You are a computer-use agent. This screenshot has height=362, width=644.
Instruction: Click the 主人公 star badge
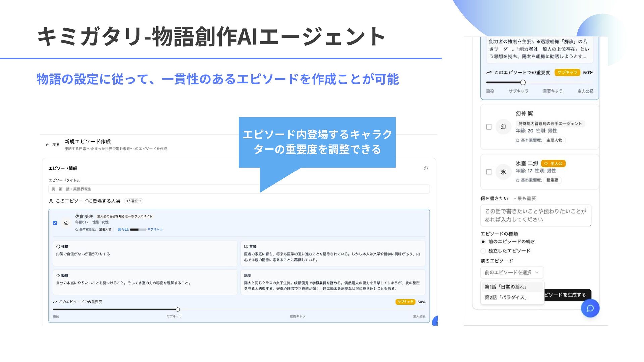point(553,163)
